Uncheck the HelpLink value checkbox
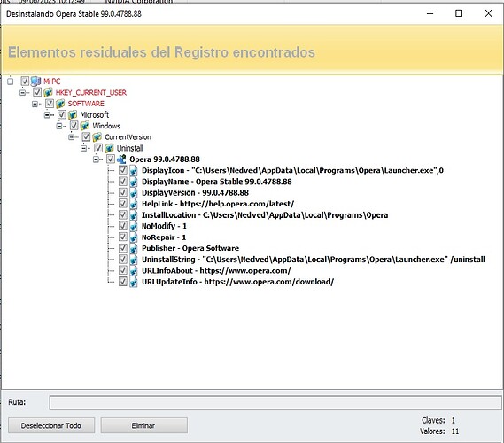This screenshot has width=504, height=443. [123, 204]
